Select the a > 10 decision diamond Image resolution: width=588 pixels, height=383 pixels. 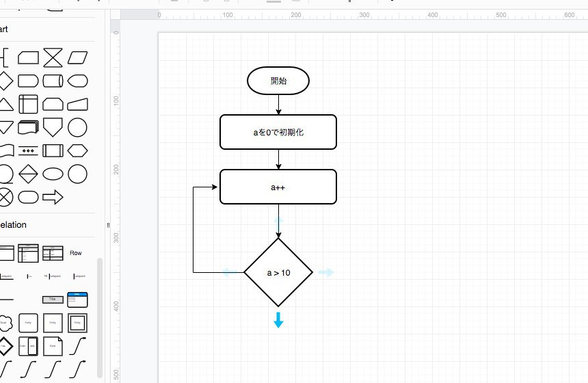(278, 272)
